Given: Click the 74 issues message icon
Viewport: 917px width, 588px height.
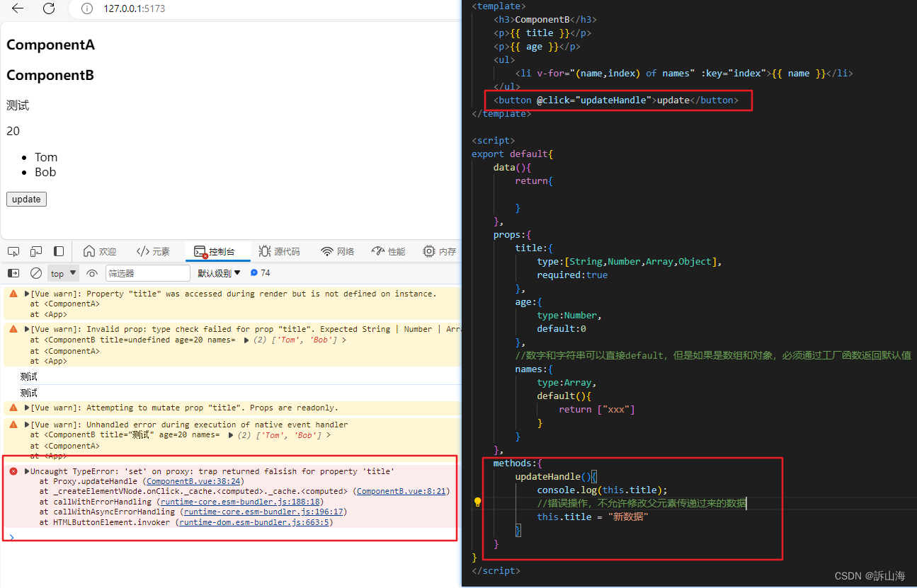Looking at the screenshot, I should coord(254,273).
